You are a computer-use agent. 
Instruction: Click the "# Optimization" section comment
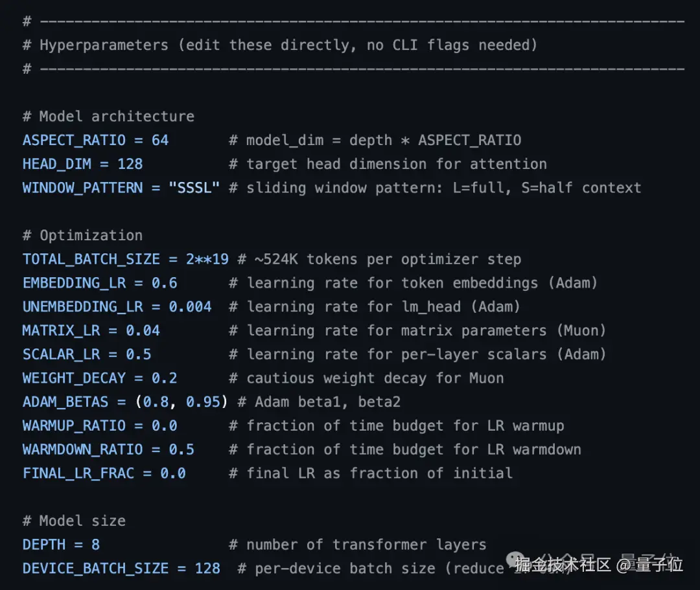[x=82, y=236]
